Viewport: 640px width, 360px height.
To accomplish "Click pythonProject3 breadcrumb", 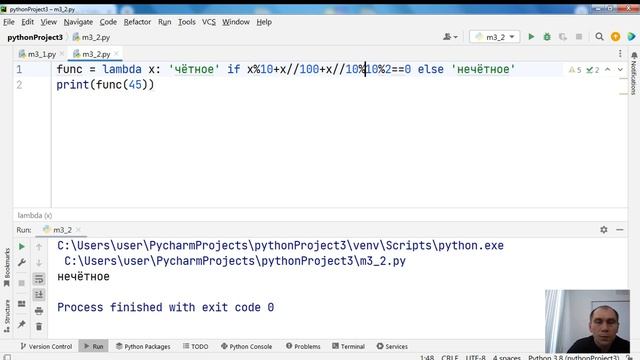I will pos(35,37).
